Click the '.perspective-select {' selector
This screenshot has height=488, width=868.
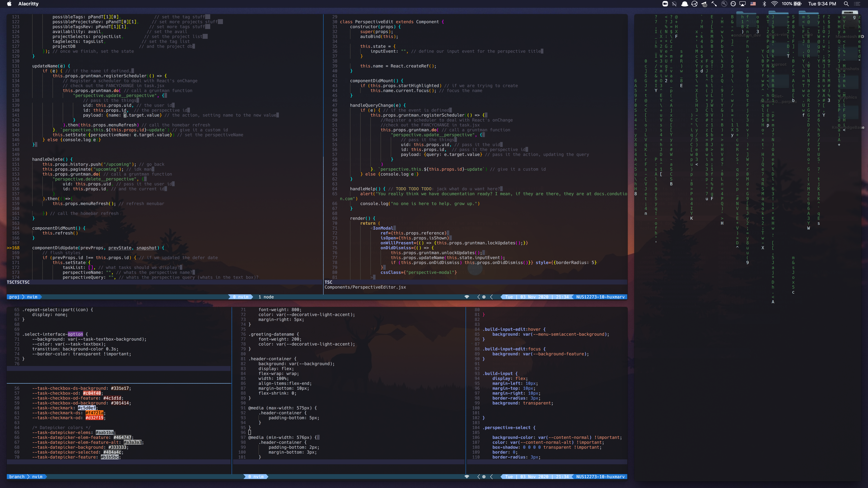point(509,427)
